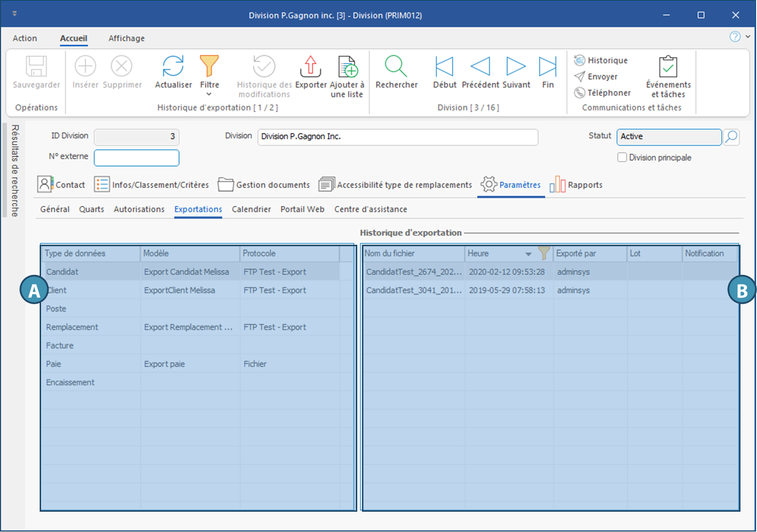The image size is (757, 532).
Task: Switch to the Affichage ribbon tab
Action: (126, 38)
